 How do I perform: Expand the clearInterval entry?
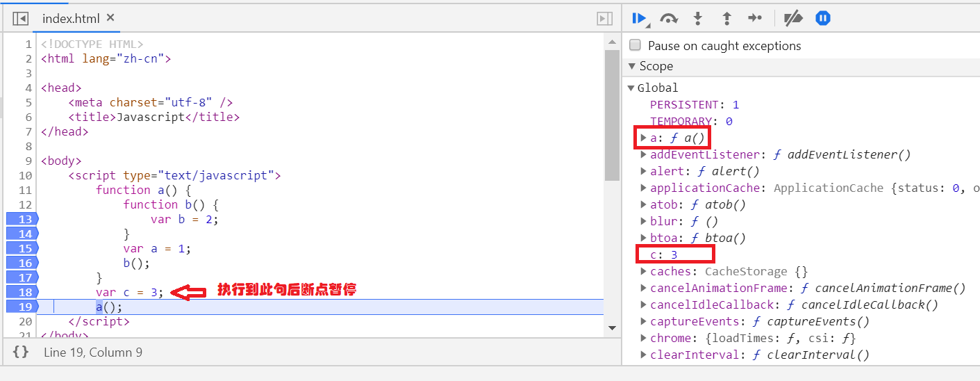(x=644, y=355)
